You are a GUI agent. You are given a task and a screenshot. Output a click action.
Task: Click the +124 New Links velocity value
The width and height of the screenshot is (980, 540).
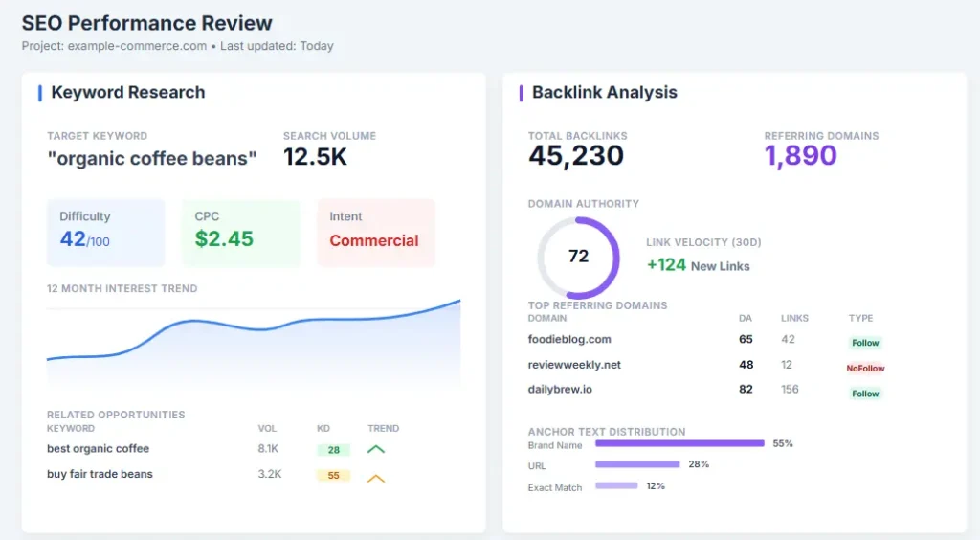click(698, 265)
